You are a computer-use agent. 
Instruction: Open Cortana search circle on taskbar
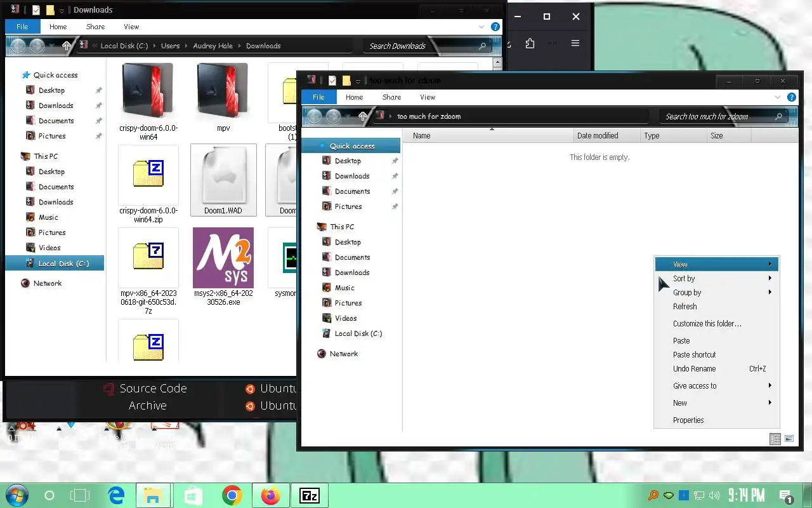49,495
